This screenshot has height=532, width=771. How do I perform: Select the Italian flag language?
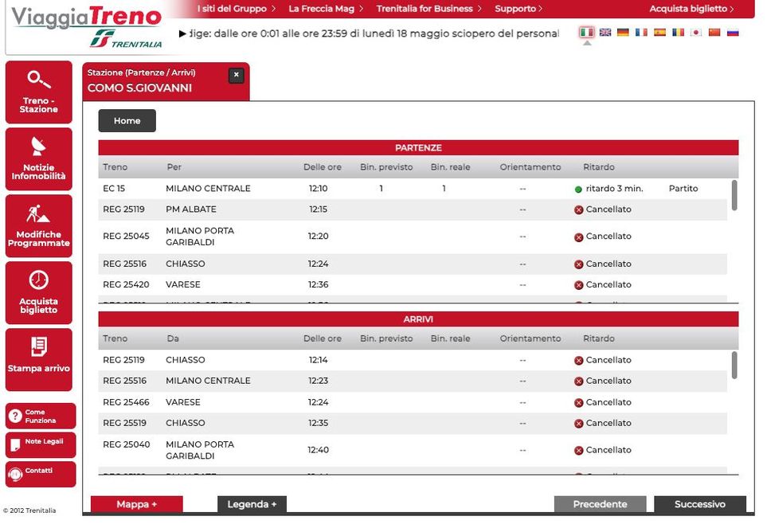click(586, 33)
